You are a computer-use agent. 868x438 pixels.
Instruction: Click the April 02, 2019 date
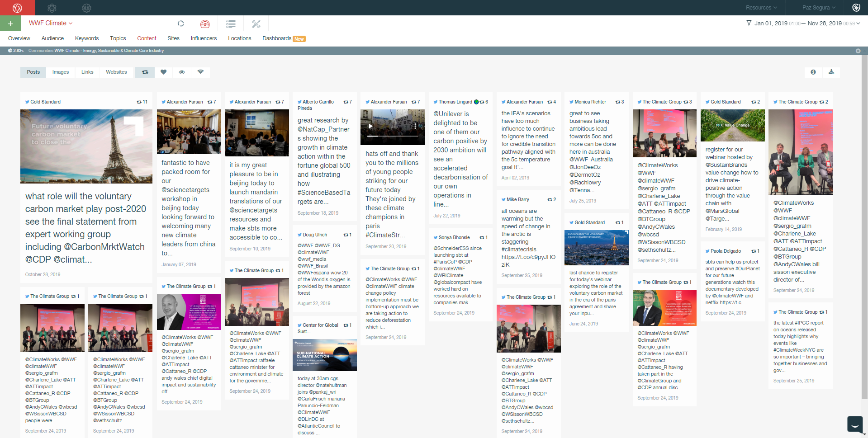pyautogui.click(x=515, y=178)
